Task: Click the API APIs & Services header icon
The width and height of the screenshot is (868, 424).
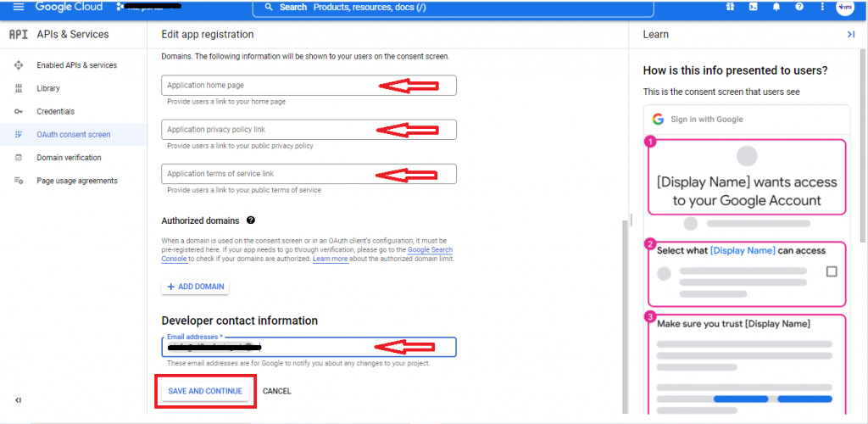Action: tap(19, 34)
